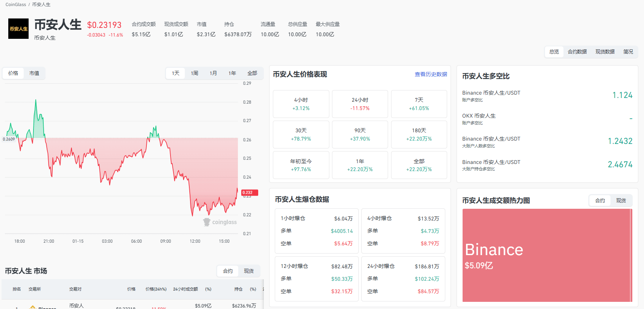Switch to the 合约数据 tab

click(x=577, y=52)
